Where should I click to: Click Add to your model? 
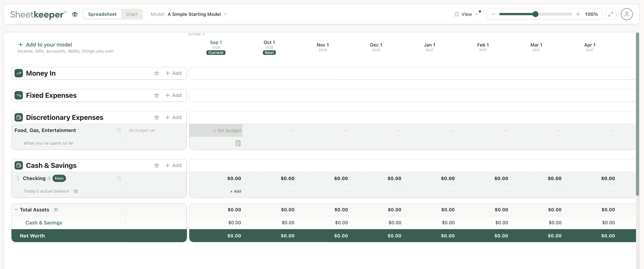(45, 44)
